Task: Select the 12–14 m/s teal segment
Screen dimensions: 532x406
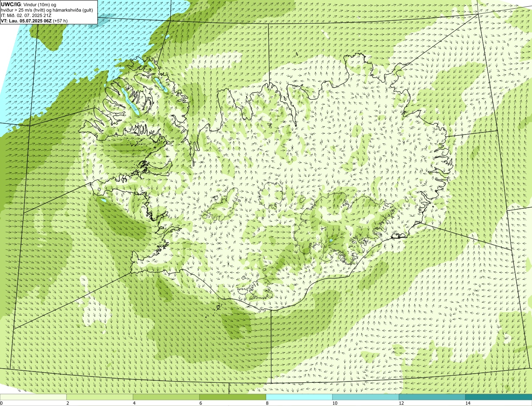Action: point(432,397)
